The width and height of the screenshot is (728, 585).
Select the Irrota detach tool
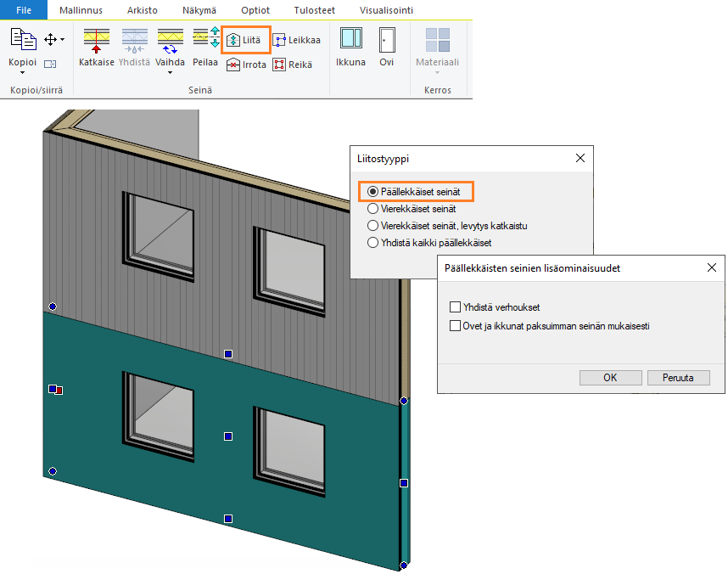(x=244, y=65)
